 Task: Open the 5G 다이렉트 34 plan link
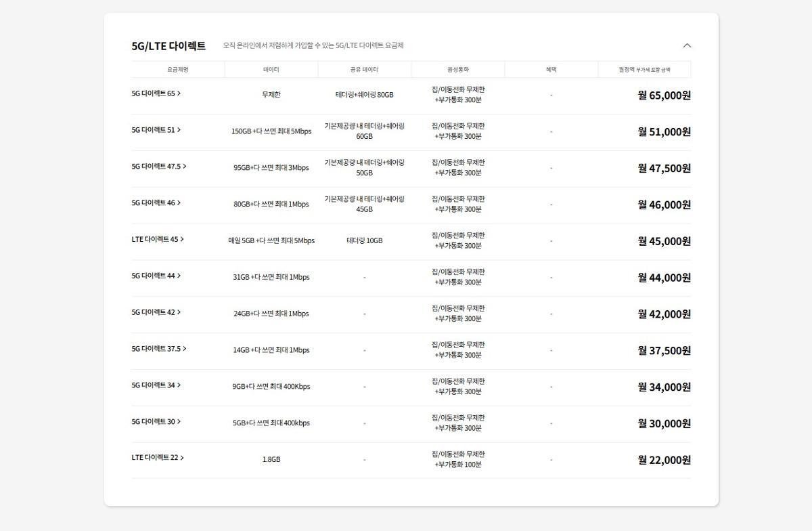click(156, 386)
